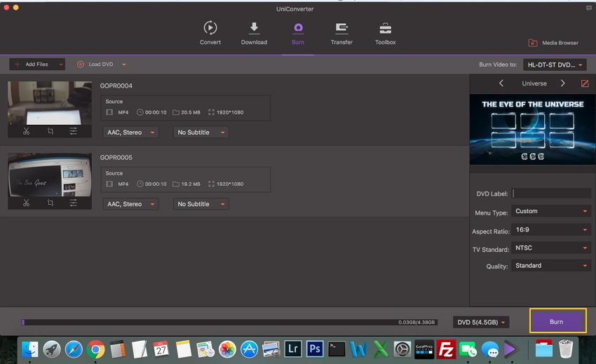Image resolution: width=596 pixels, height=364 pixels.
Task: Open the Trash in the dock
Action: [x=566, y=349]
